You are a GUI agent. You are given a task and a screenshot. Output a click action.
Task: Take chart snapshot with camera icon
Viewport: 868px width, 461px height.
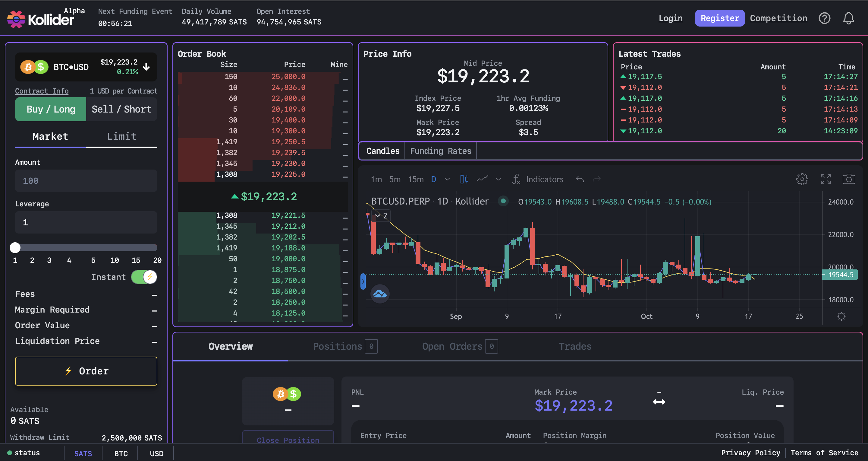click(x=848, y=179)
